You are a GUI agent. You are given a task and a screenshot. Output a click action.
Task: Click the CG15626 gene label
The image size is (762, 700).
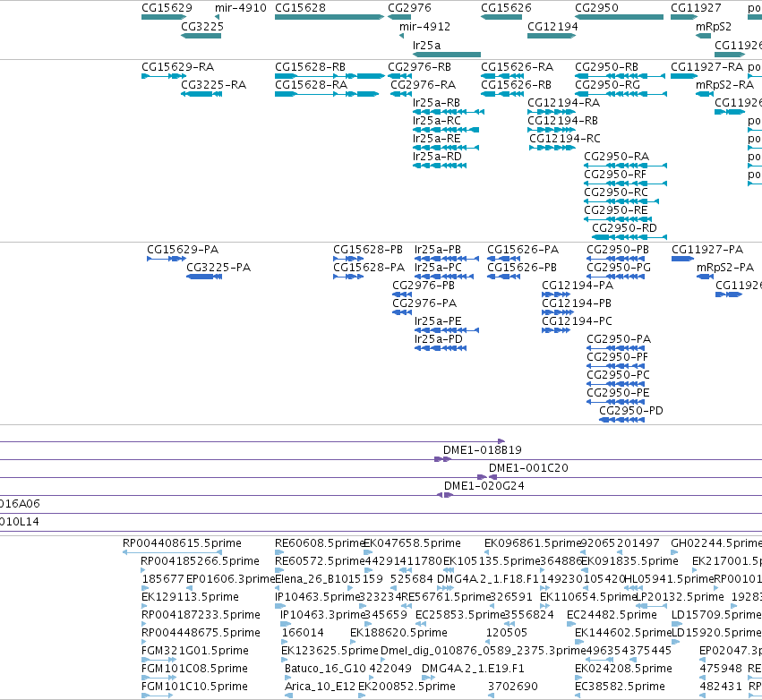click(x=506, y=8)
